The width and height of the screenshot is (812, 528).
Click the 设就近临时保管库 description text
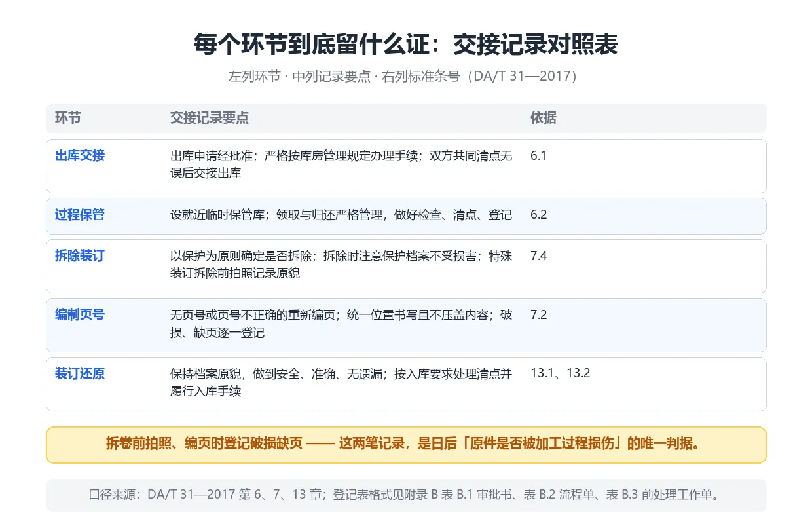point(341,215)
